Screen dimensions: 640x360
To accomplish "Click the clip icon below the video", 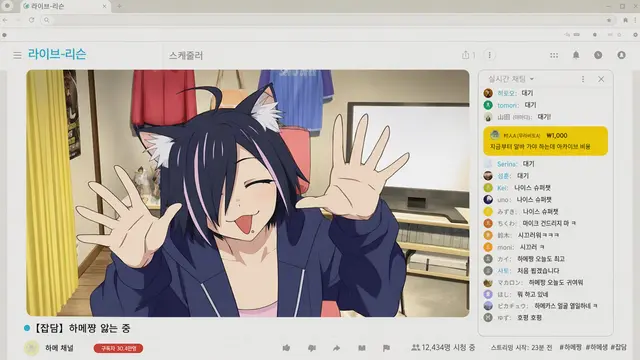I will click(x=362, y=348).
